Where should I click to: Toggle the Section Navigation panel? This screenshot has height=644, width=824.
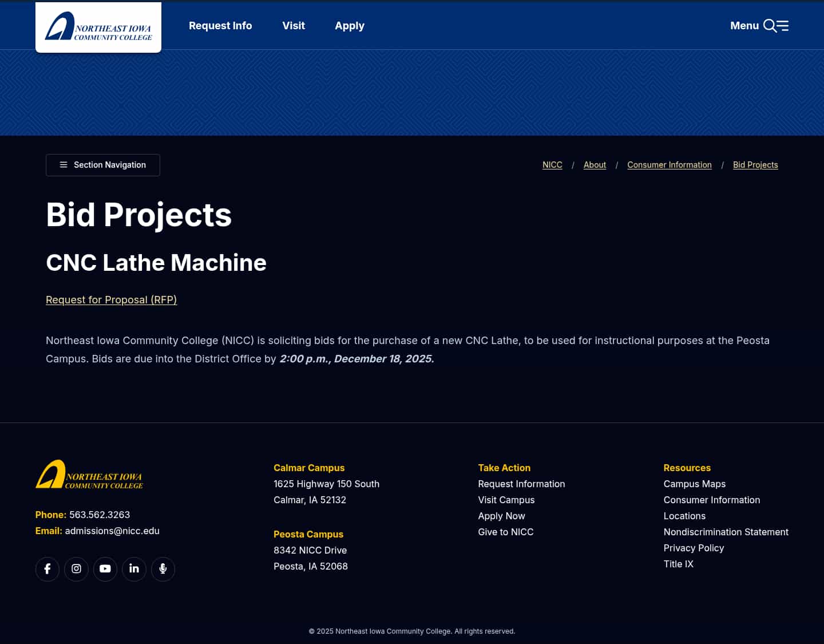[x=102, y=165]
